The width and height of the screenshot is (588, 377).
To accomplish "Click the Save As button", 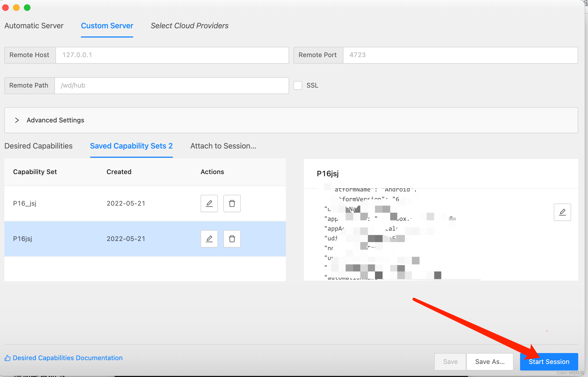I will [490, 362].
